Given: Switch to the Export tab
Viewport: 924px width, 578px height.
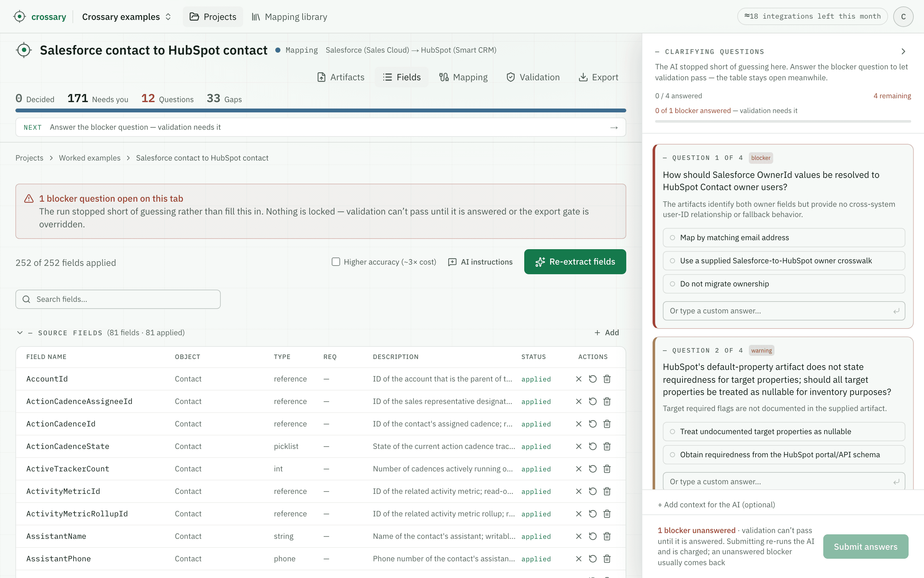Looking at the screenshot, I should [x=598, y=77].
